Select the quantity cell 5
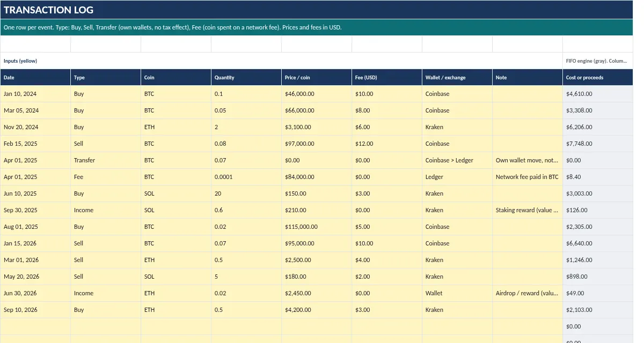The image size is (644, 343). click(x=246, y=277)
